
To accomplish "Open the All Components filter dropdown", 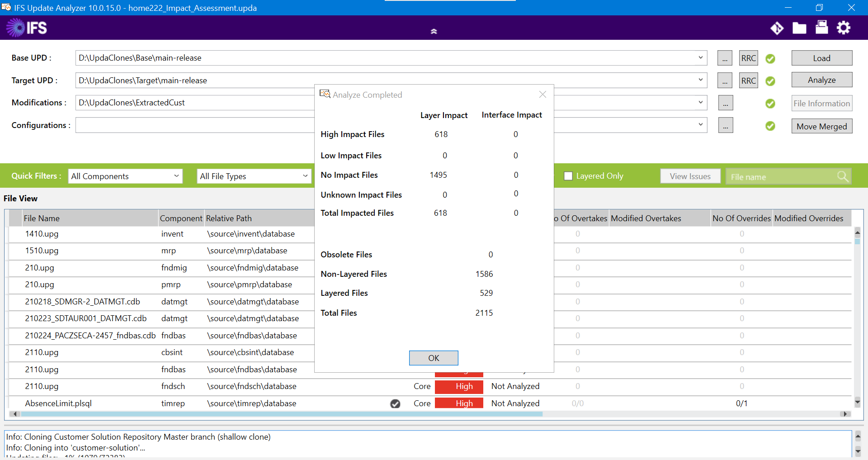I will 125,176.
